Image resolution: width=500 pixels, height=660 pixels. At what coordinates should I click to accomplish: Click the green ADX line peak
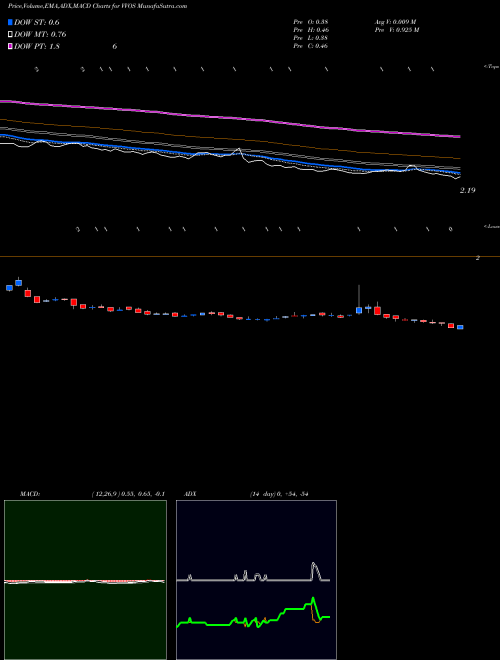(x=313, y=599)
